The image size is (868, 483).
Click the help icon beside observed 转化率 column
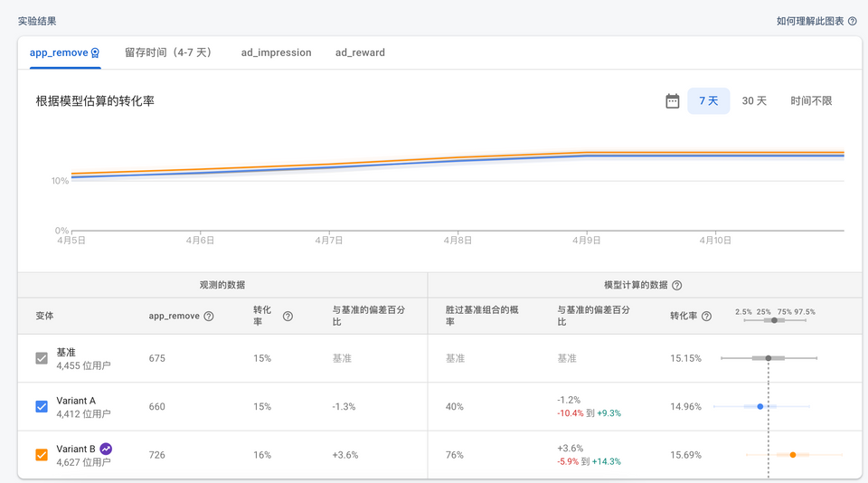point(288,317)
